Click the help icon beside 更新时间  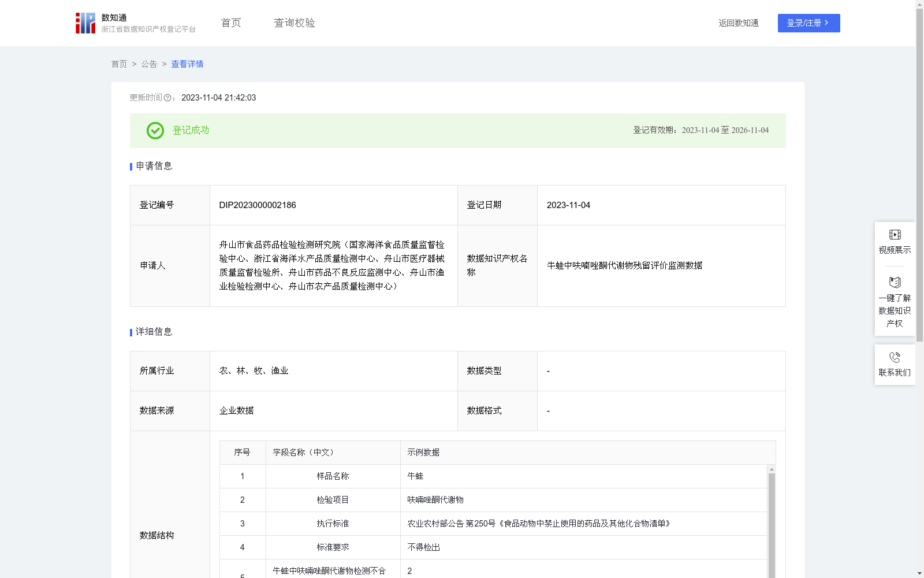pos(167,98)
